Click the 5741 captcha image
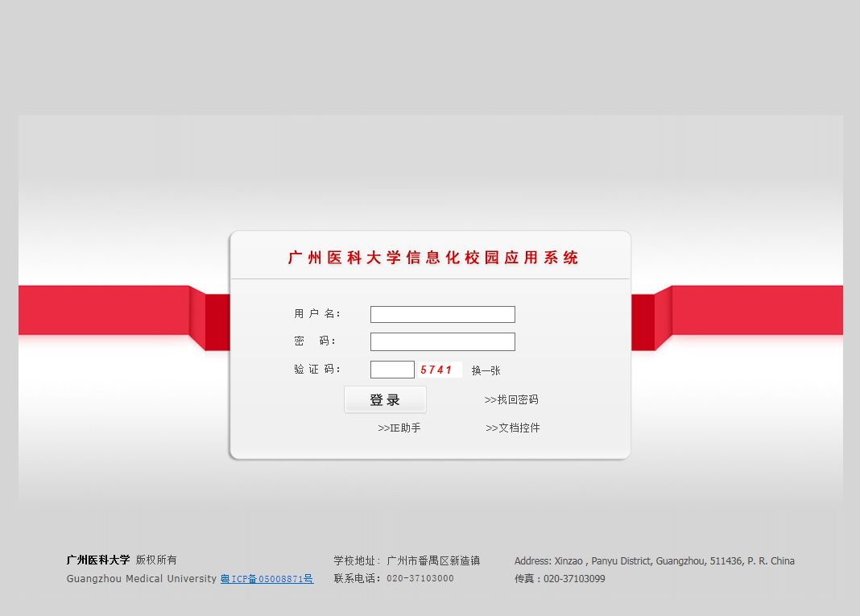The height and width of the screenshot is (616, 860). 439,370
